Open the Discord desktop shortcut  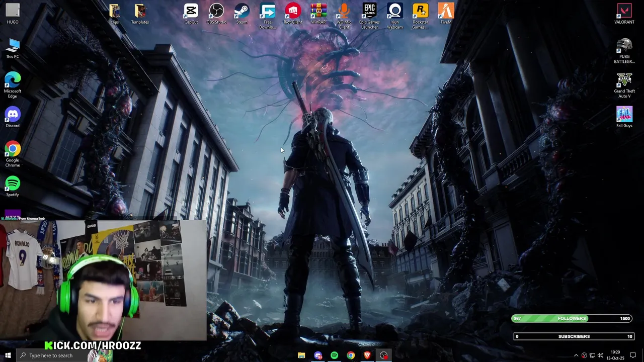(13, 118)
